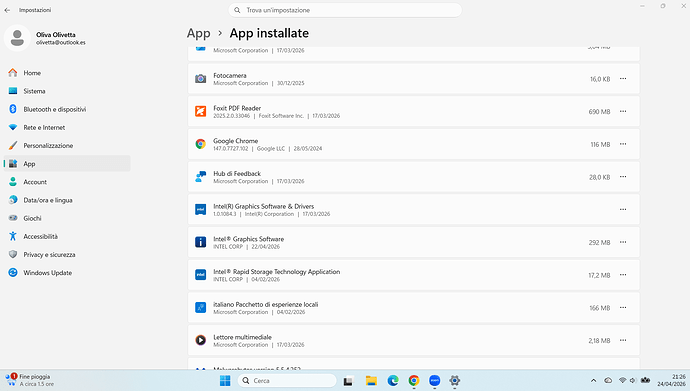Screen dimensions: 690x391
Task: Open Windows Update section
Action: 67,273
